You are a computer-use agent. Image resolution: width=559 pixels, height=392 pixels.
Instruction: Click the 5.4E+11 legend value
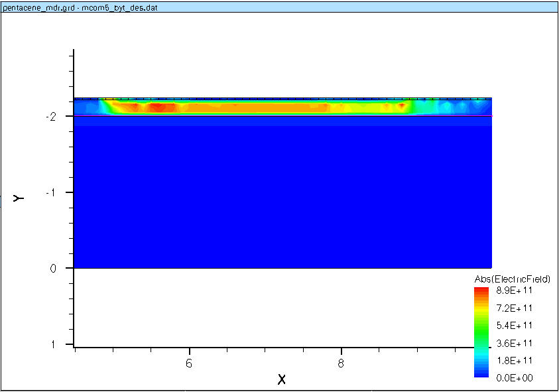click(515, 326)
